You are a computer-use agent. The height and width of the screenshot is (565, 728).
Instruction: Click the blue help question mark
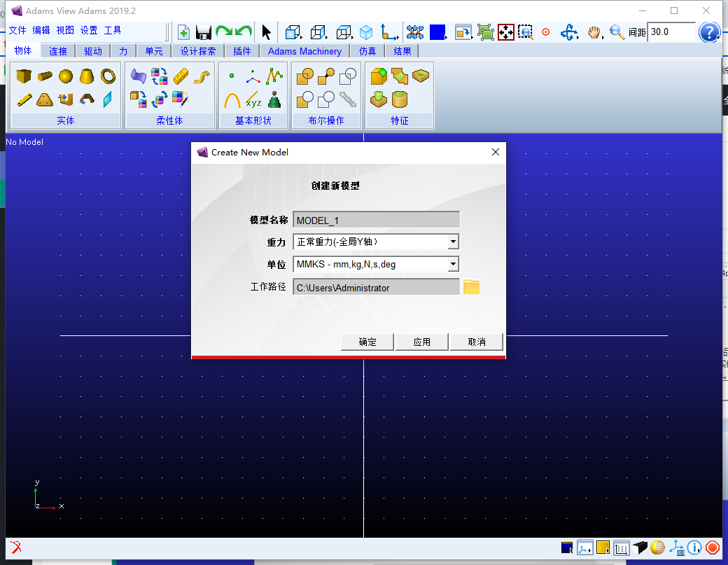click(x=709, y=32)
